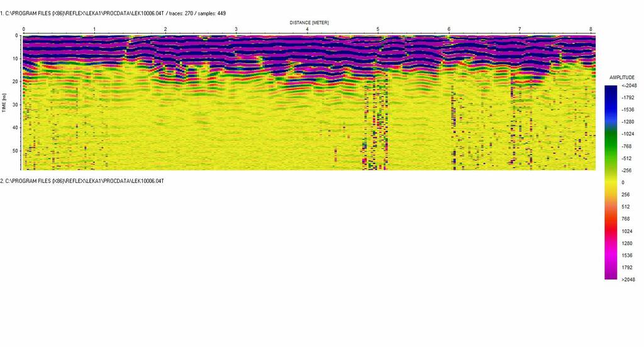Click the DISTANCE [METER] axis label
This screenshot has height=347, width=644.
pyautogui.click(x=309, y=23)
